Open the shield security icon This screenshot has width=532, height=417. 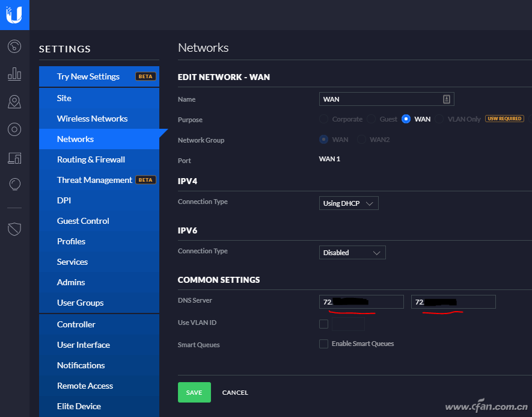click(14, 229)
